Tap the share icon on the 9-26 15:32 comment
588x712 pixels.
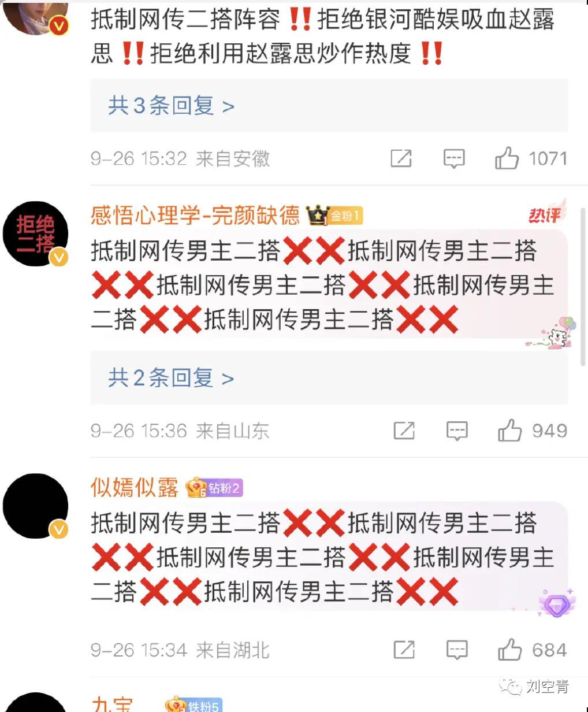pos(401,158)
